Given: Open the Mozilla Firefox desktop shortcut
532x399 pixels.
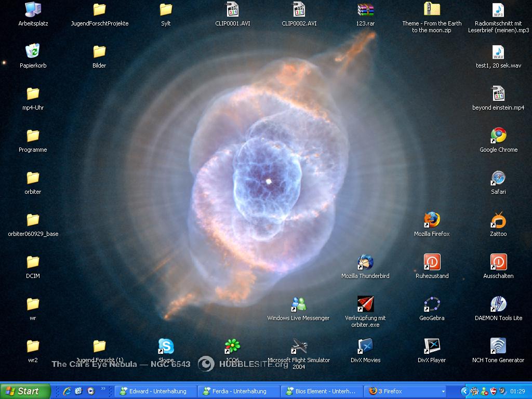Looking at the screenshot, I should pyautogui.click(x=432, y=220).
